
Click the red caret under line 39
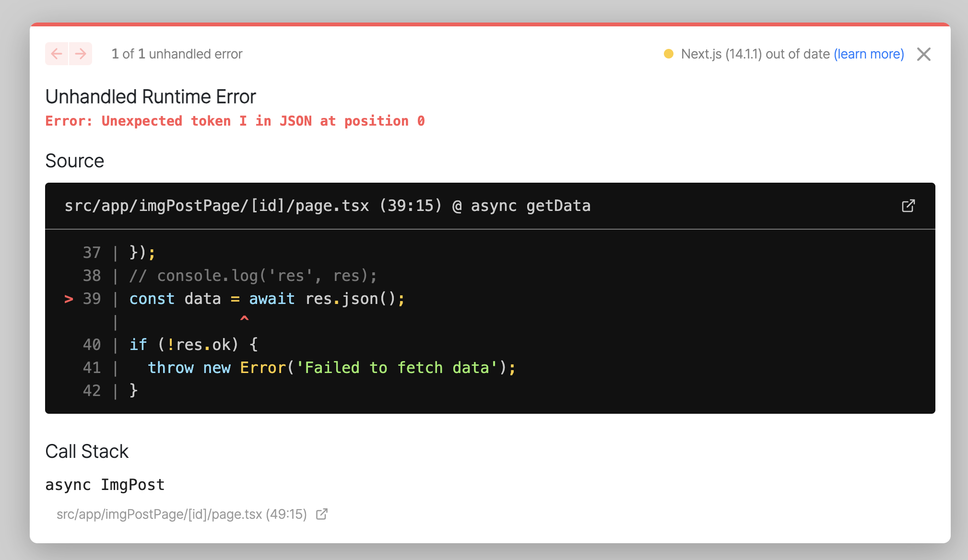point(244,318)
